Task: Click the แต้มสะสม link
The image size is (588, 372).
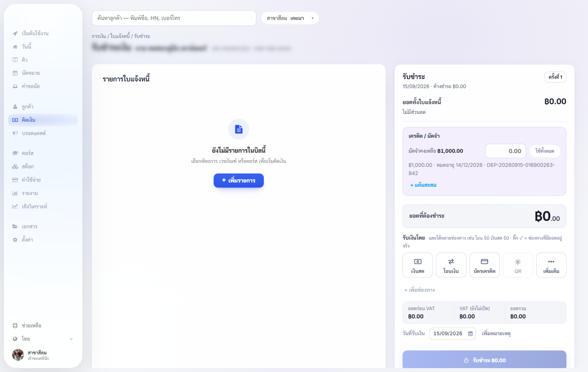Action: 423,185
